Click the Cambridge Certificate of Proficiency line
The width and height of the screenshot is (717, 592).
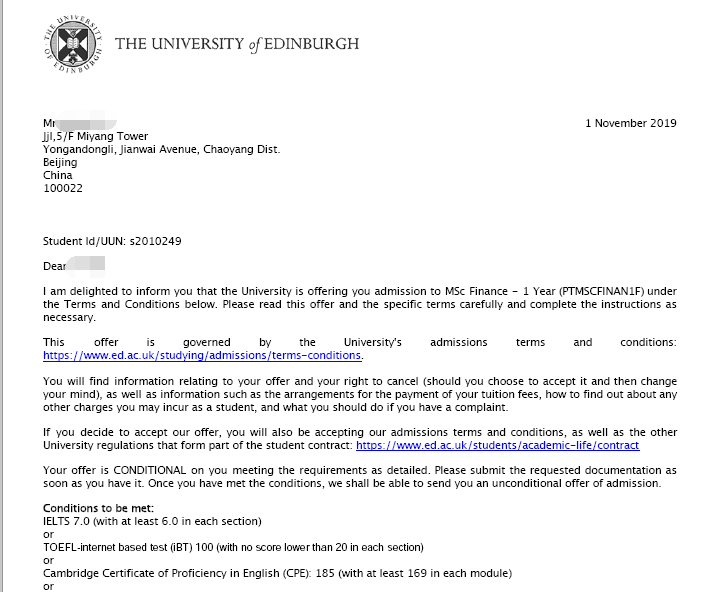[x=263, y=574]
